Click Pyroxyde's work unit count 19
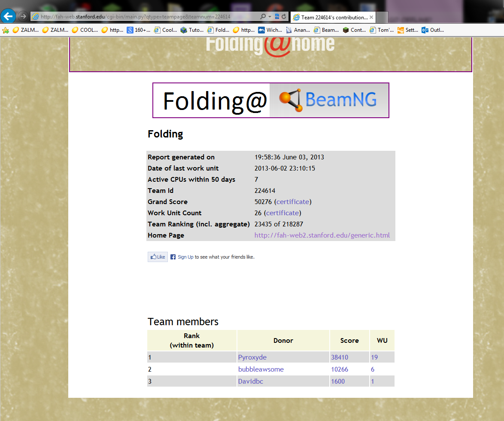This screenshot has width=504, height=421. (374, 357)
